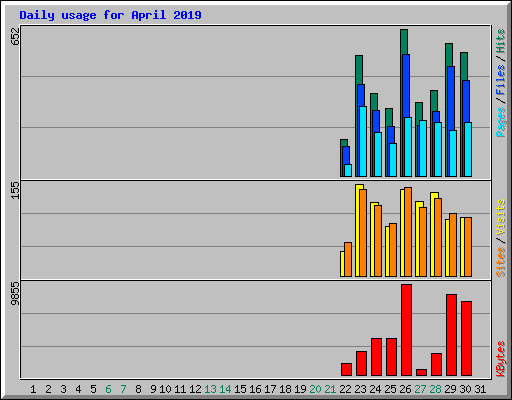Click day number '26' on x-axis
The width and height of the screenshot is (512, 400).
click(405, 389)
